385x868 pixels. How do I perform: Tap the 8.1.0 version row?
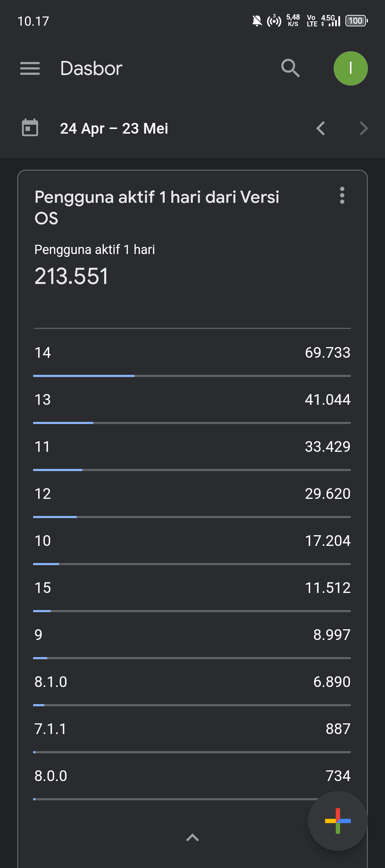coord(192,682)
